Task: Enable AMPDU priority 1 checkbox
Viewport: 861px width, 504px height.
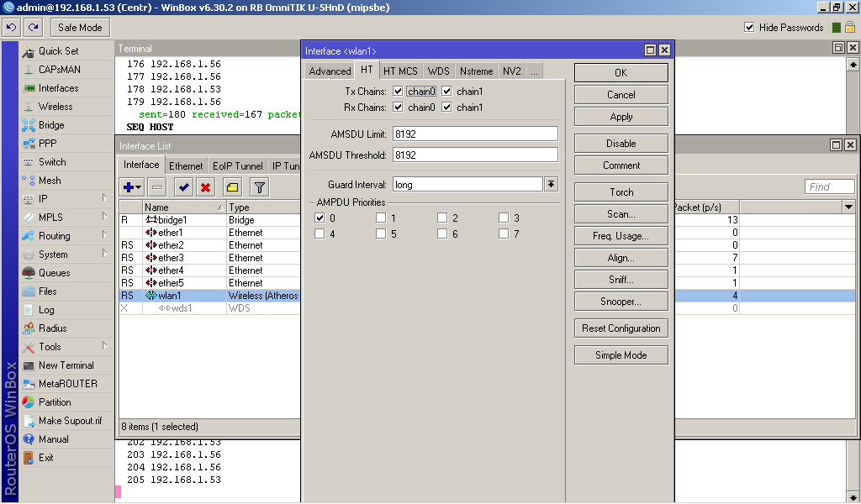Action: click(x=381, y=218)
